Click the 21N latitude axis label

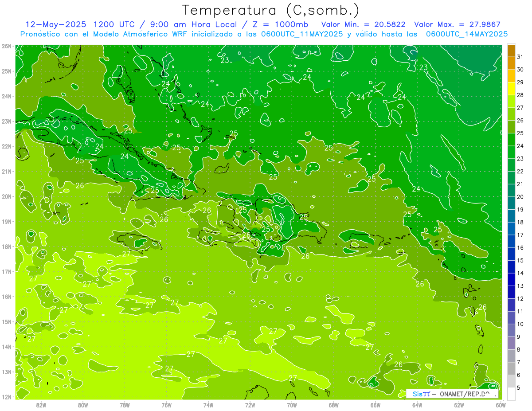(x=6, y=171)
